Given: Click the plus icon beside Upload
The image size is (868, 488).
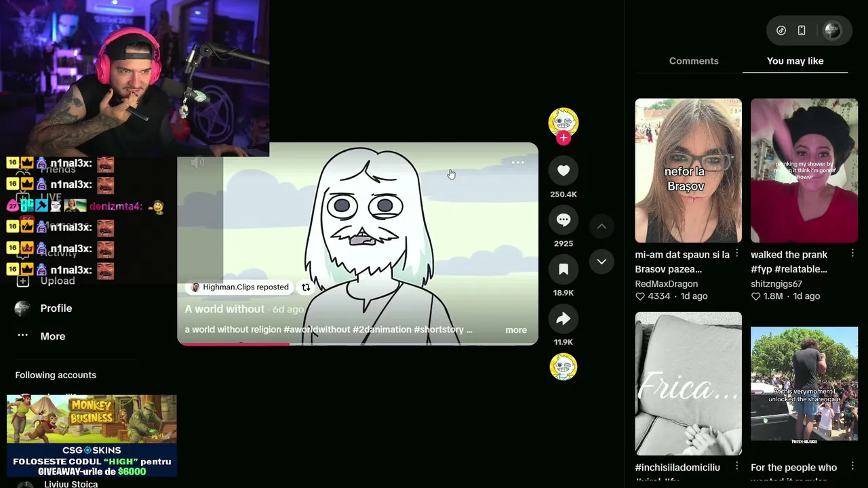Looking at the screenshot, I should 22,281.
